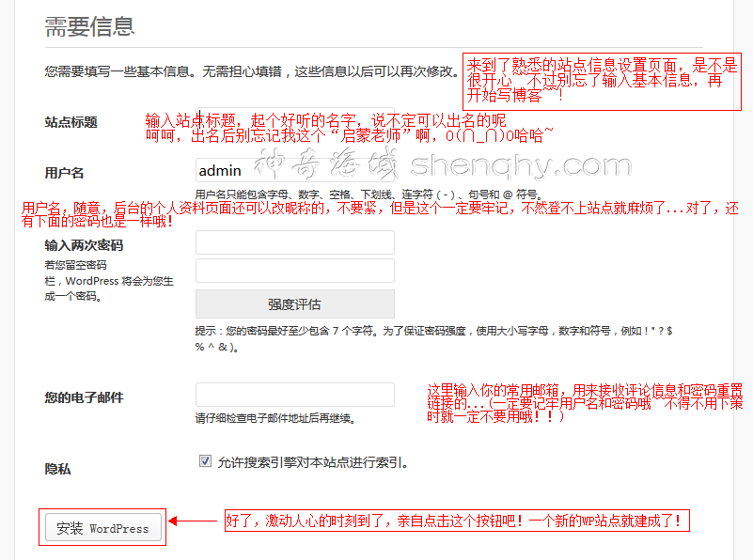Screen dimensions: 753x560
Task: Click the second password confirmation field
Action: click(294, 270)
